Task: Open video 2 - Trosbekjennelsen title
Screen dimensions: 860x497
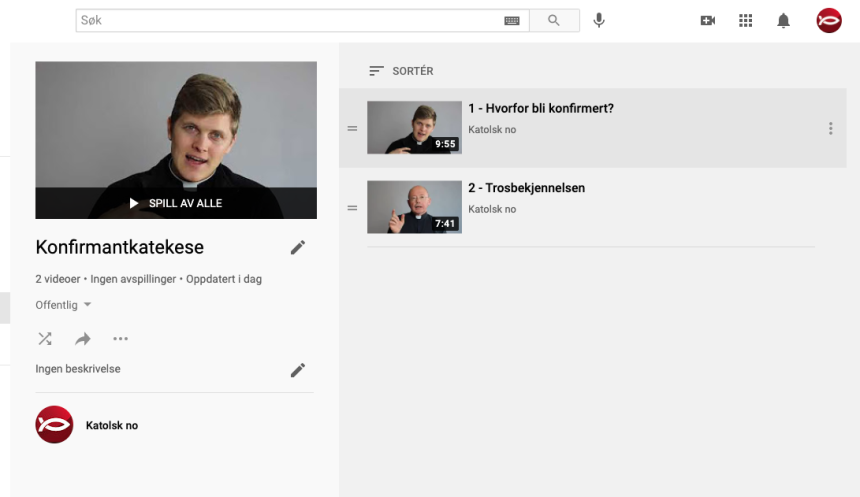Action: coord(527,188)
